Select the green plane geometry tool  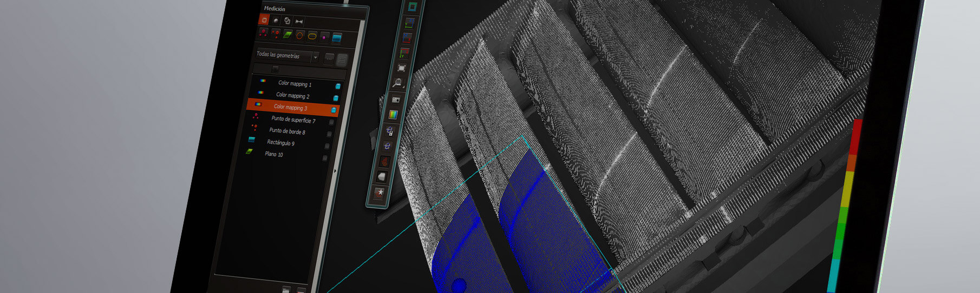[x=288, y=35]
